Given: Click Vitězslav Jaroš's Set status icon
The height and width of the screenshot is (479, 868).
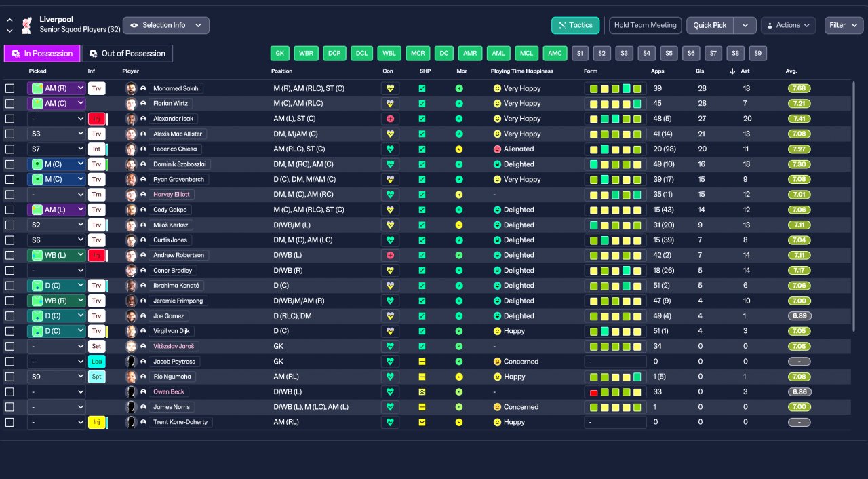Looking at the screenshot, I should point(96,346).
